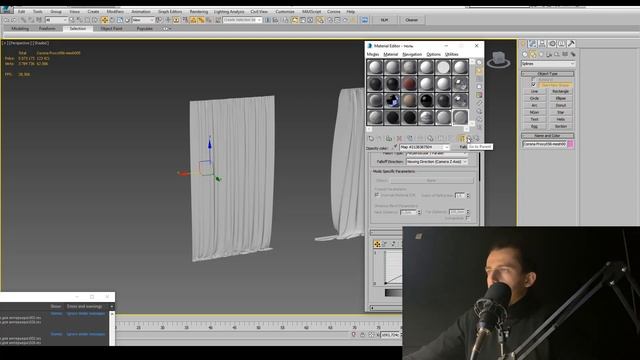
Task: Click the Text spline button
Action: coord(534,119)
